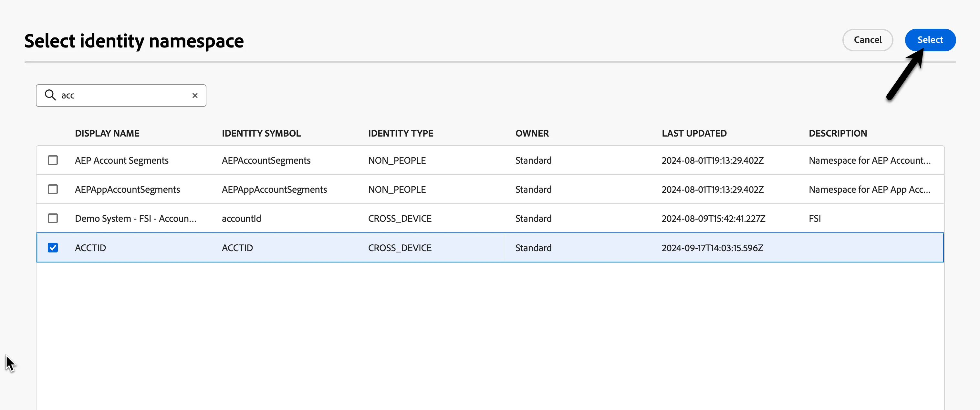980x410 pixels.
Task: Click the 'accountId' identity symbol cell
Action: pos(242,219)
